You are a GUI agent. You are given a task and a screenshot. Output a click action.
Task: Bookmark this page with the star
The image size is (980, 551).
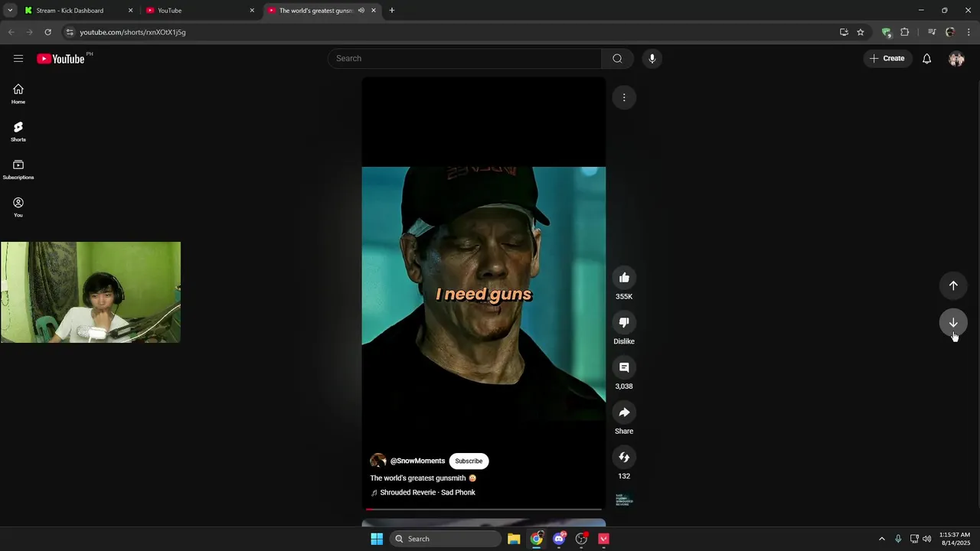(861, 32)
